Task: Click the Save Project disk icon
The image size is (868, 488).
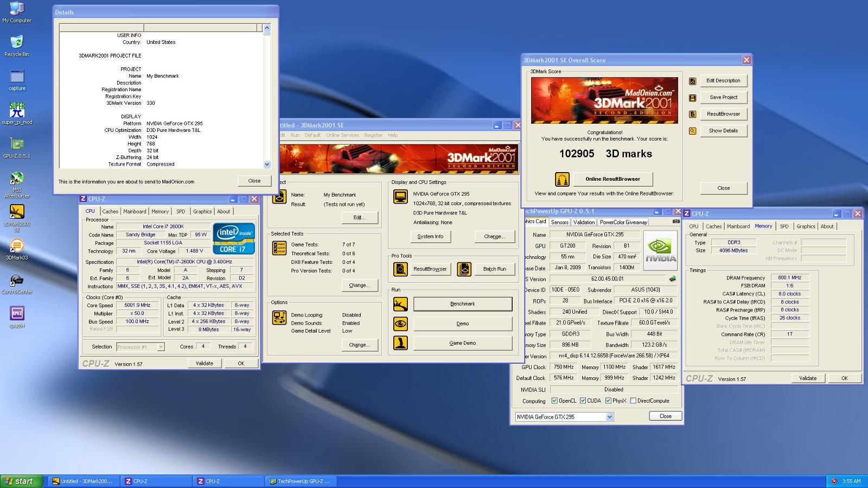Action: (692, 98)
